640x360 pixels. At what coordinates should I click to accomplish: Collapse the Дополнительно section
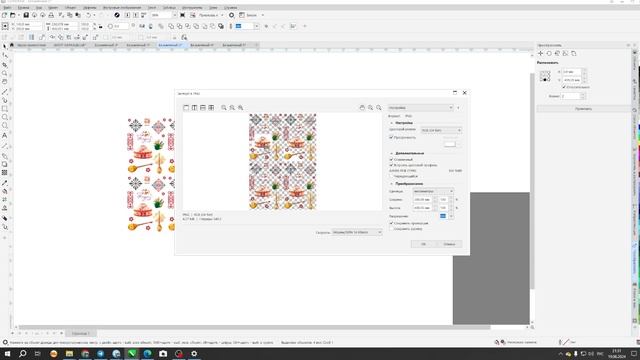click(391, 153)
